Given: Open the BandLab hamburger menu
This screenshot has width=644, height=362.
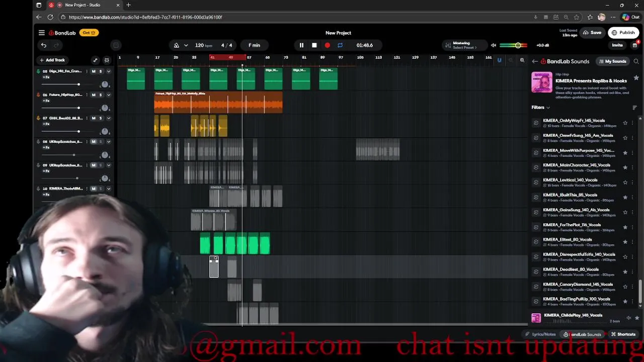Looking at the screenshot, I should point(42,33).
